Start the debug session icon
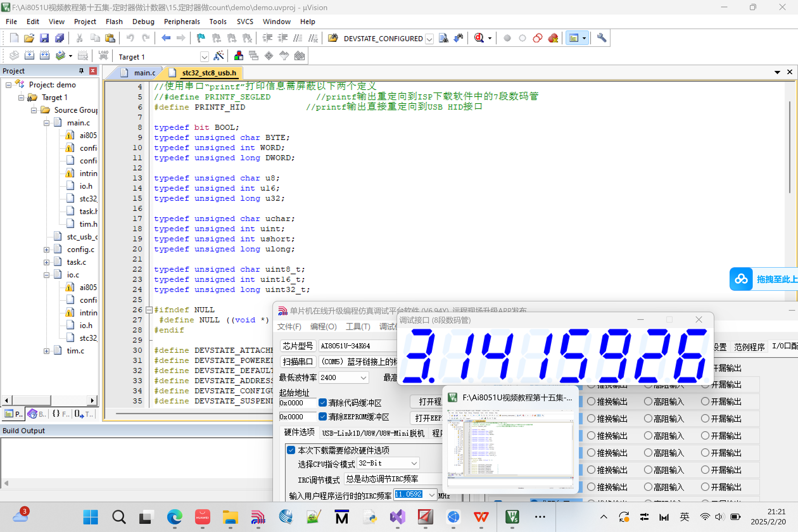The image size is (798, 532). [479, 38]
